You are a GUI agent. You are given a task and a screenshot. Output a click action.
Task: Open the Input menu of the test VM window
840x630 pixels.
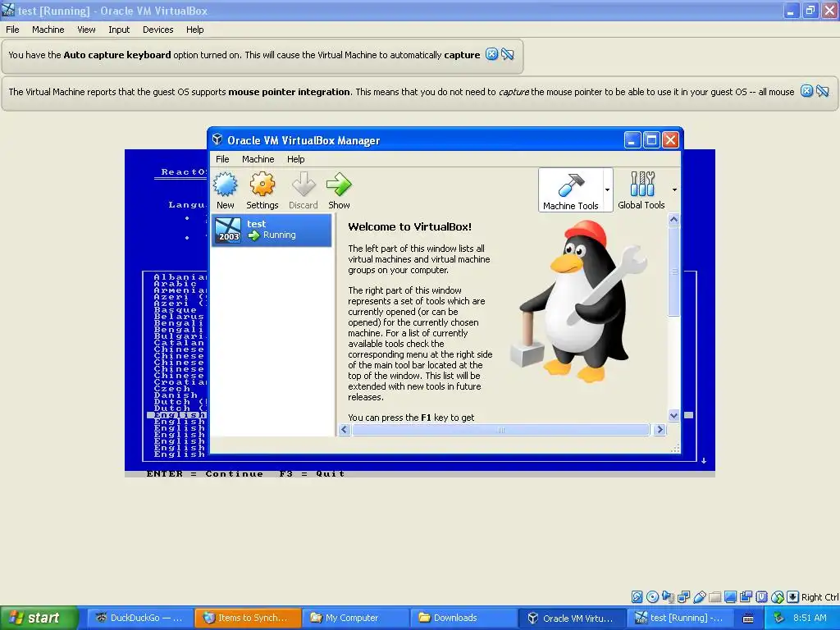click(x=119, y=30)
